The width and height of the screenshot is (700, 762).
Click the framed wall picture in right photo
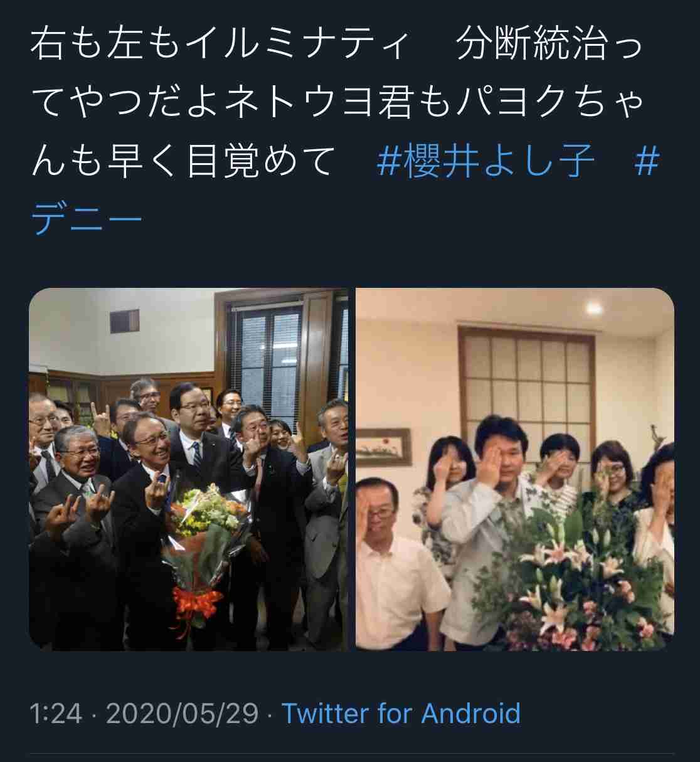coord(383,447)
